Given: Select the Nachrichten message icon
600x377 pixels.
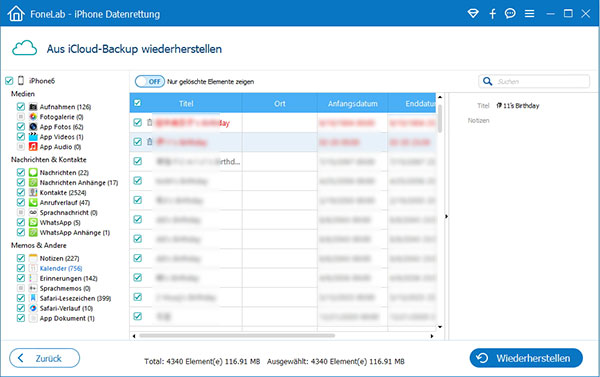Looking at the screenshot, I should [x=33, y=173].
